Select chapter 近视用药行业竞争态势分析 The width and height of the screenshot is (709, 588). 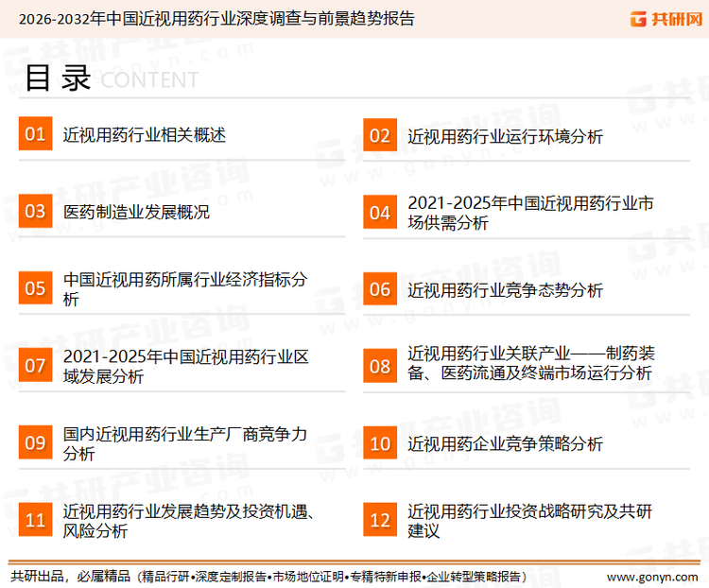505,290
